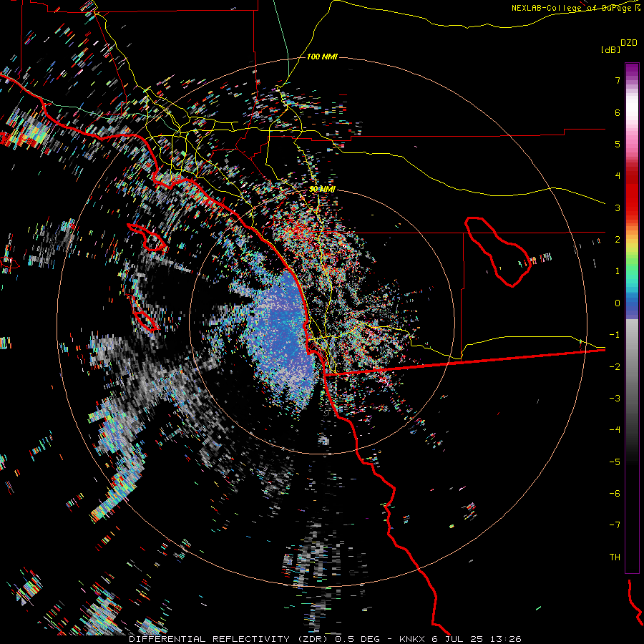Click the "NEXLAB-College of DuPage" credit text
Image resolution: width=644 pixels, height=644 pixels.
point(572,8)
